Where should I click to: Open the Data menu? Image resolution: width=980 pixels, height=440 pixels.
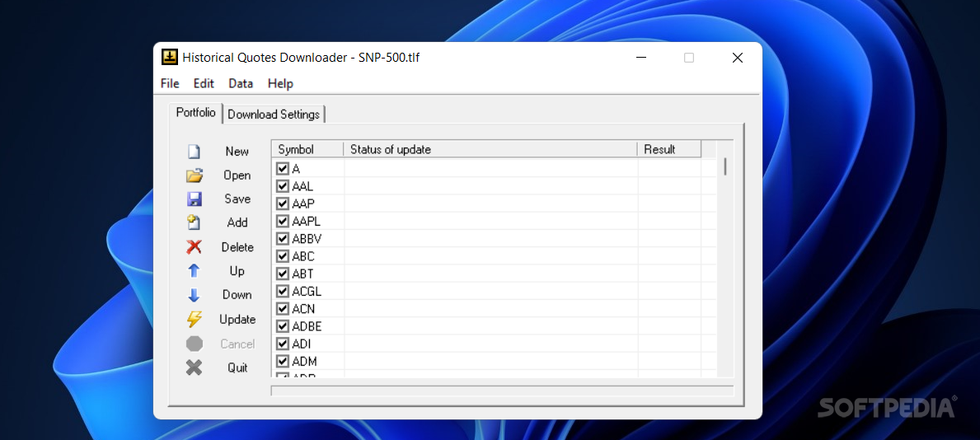(x=241, y=84)
